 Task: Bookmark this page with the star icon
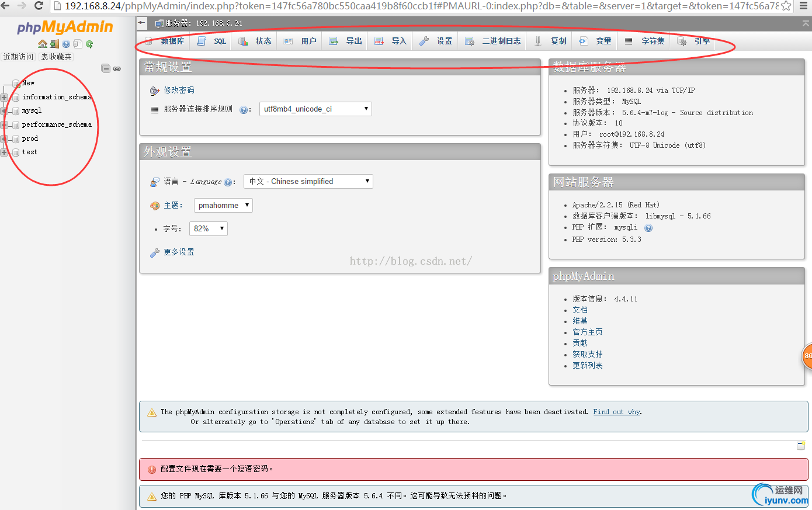[x=786, y=6]
